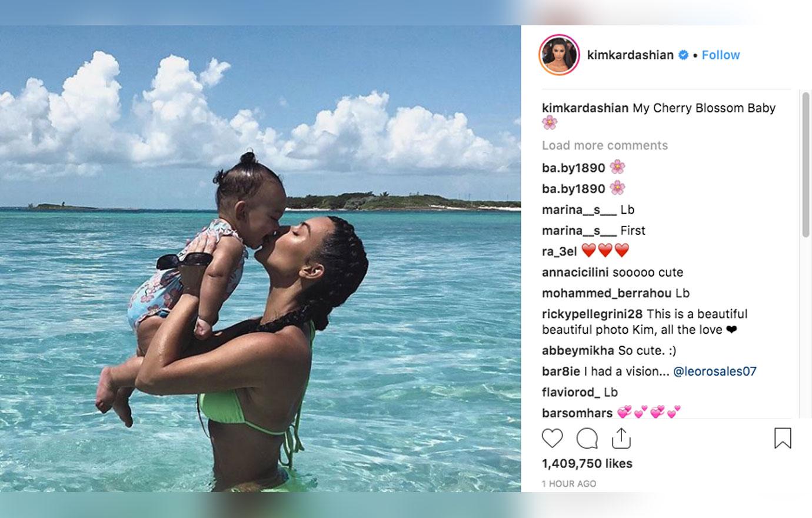
Task: Click the comments scrollbar thumb
Action: point(806,165)
